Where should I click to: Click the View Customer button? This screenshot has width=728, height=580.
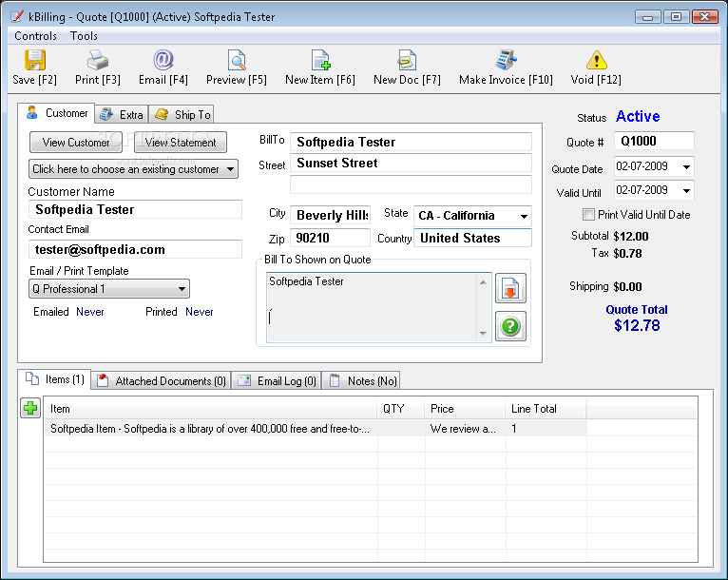pos(76,142)
